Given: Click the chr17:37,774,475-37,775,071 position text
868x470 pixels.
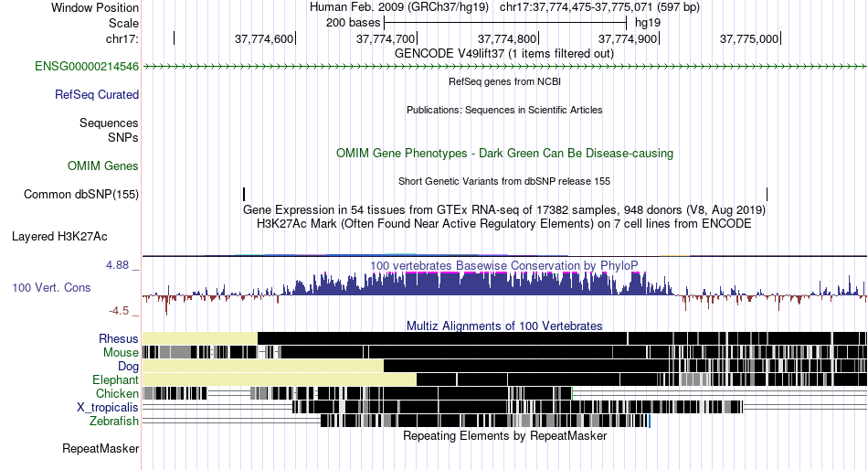Looking at the screenshot, I should coord(599,7).
